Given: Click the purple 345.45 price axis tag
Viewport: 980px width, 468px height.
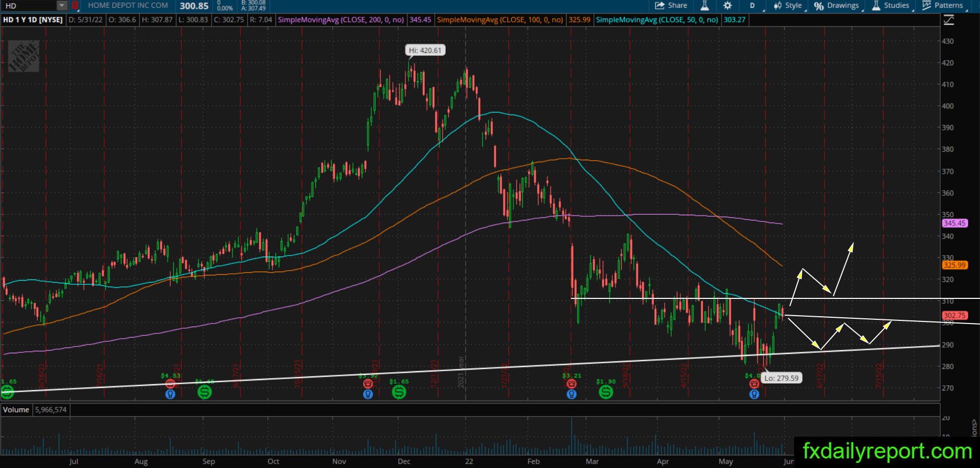Looking at the screenshot, I should 954,223.
